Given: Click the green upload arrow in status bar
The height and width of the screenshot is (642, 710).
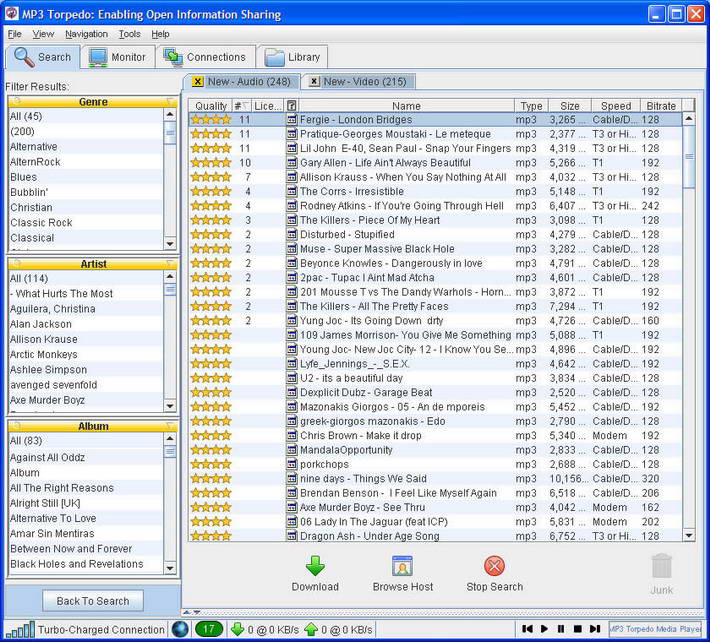Looking at the screenshot, I should coord(312,629).
